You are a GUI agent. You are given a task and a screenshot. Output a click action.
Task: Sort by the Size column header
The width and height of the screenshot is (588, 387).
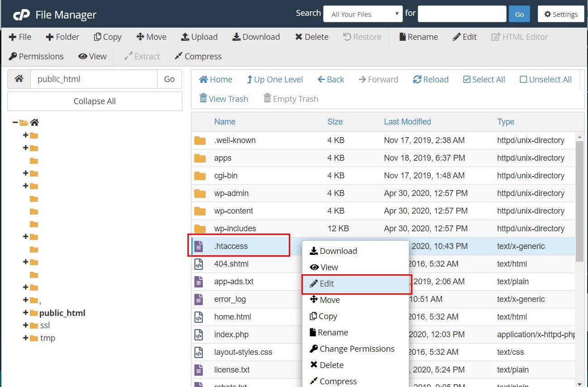coord(335,122)
